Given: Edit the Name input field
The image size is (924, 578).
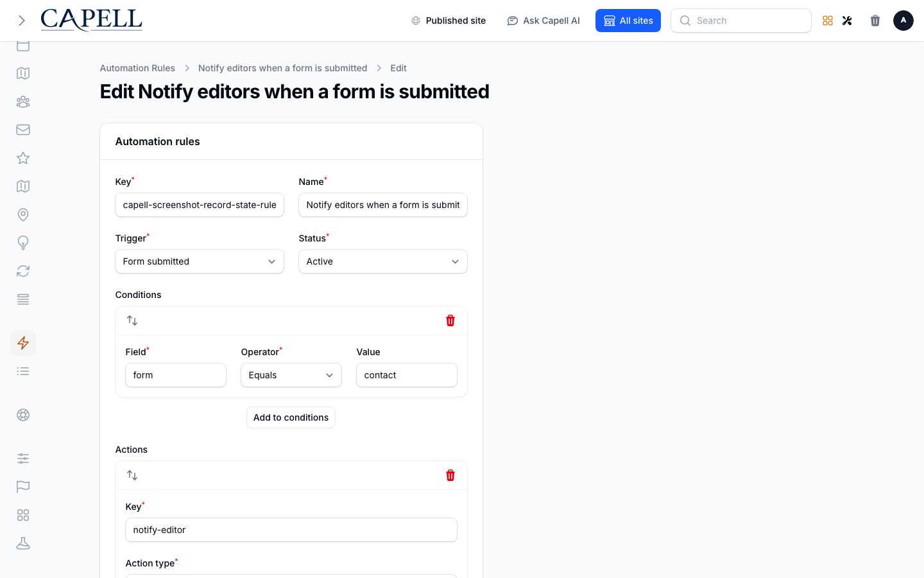Looking at the screenshot, I should [383, 205].
